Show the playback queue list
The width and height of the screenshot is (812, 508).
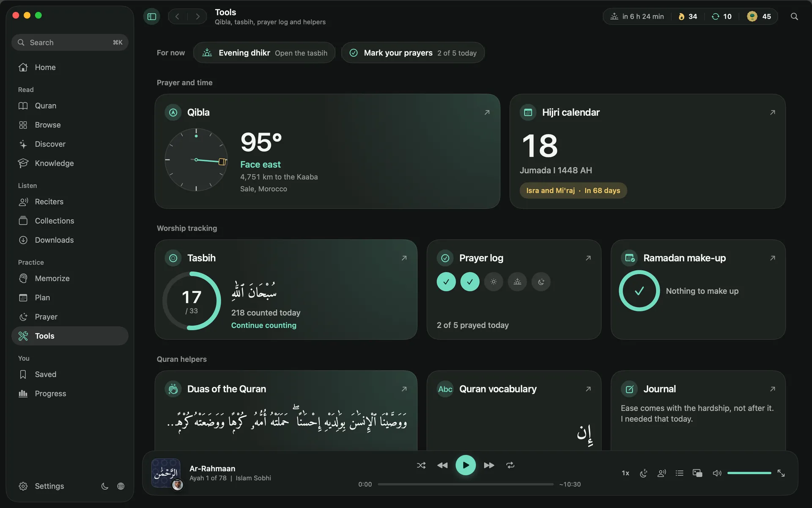point(680,473)
